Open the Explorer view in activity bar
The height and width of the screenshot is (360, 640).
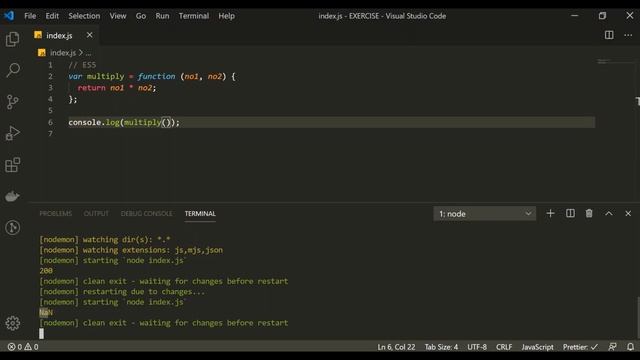13,39
